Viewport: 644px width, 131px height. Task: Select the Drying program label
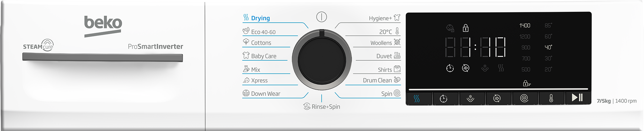(260, 18)
